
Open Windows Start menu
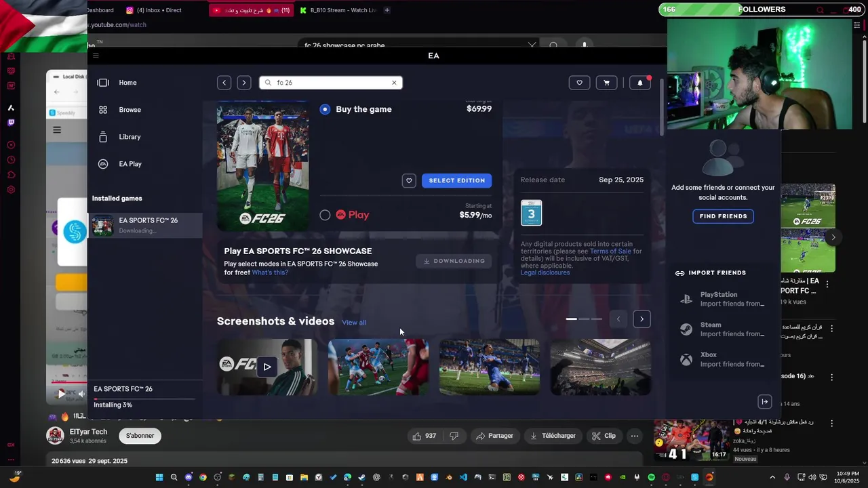click(159, 477)
